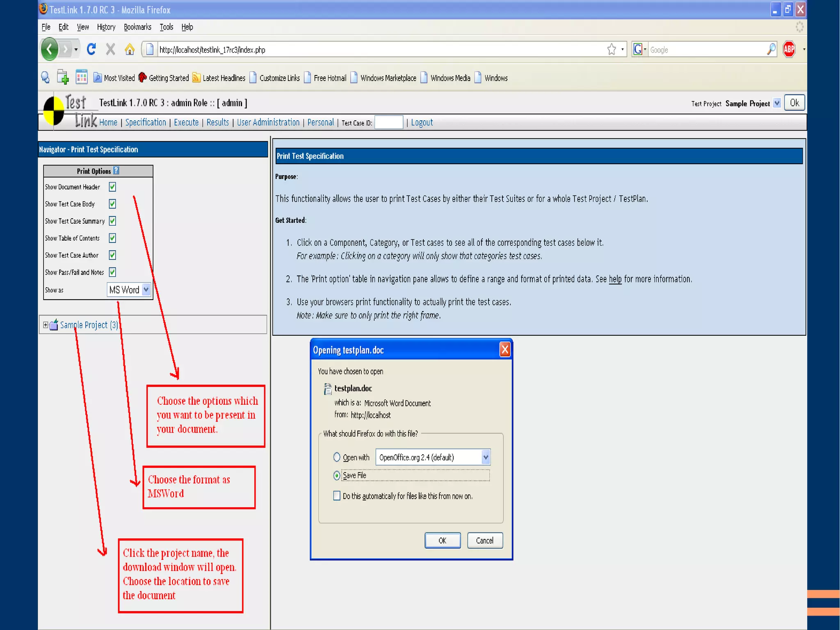Open the Personal link
This screenshot has width=840, height=630.
[x=321, y=122]
